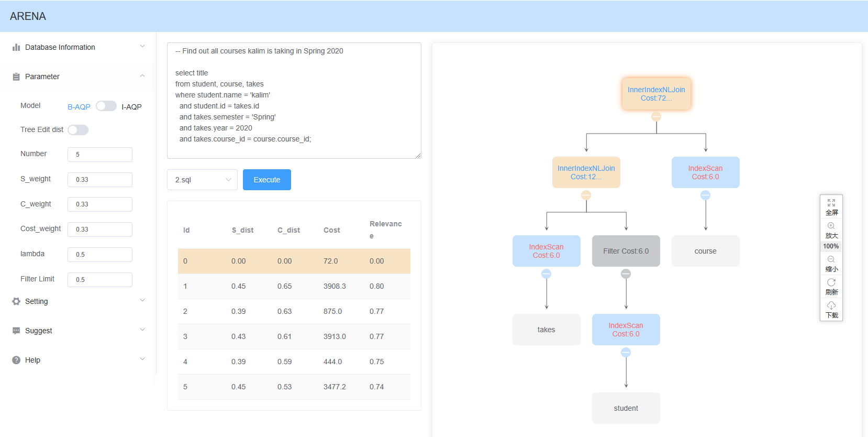Collapse the Parameter section
868x437 pixels.
tap(79, 77)
